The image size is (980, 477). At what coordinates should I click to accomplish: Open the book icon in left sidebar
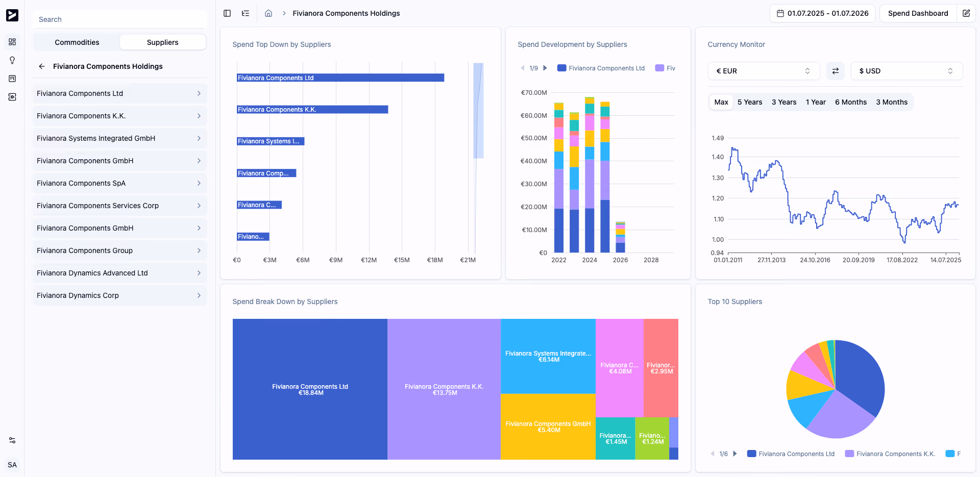coord(12,79)
